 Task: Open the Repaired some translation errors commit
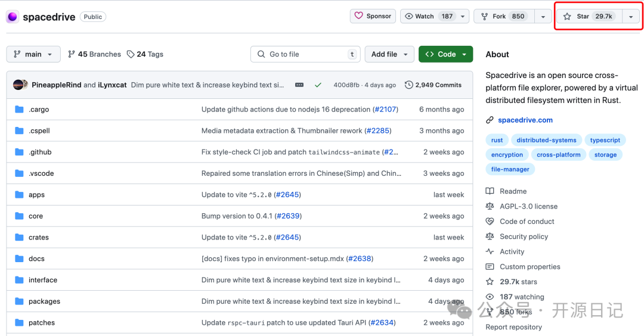click(x=302, y=173)
